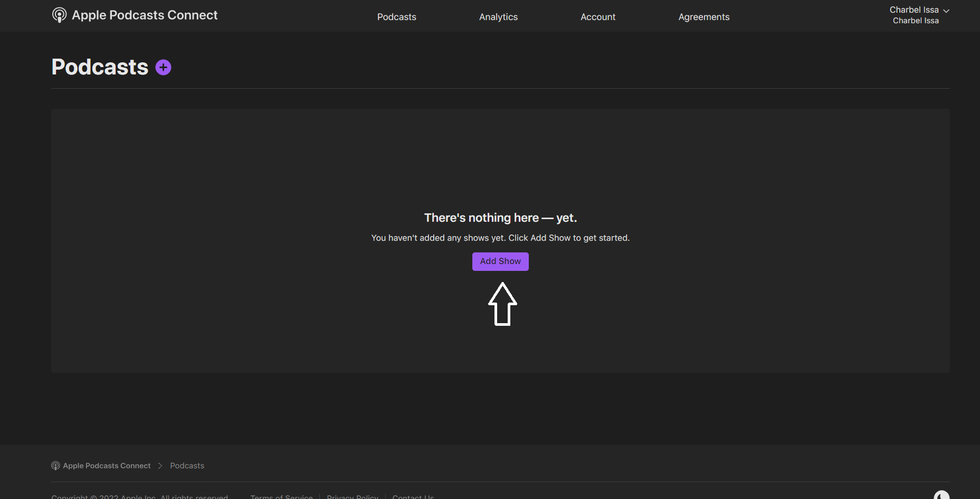This screenshot has height=499, width=980.
Task: Click the Charbel Issa user name
Action: (914, 10)
